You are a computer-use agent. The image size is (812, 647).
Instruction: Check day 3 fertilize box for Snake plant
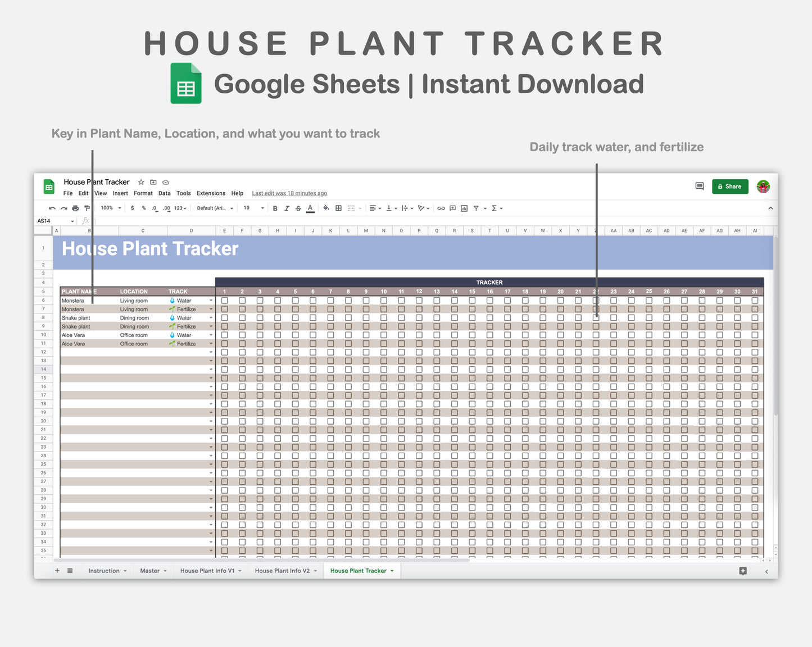coord(260,326)
